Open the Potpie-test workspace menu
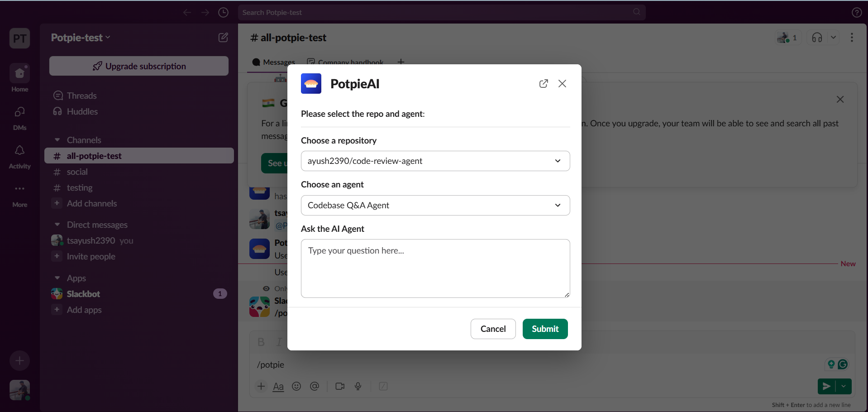 [x=81, y=38]
